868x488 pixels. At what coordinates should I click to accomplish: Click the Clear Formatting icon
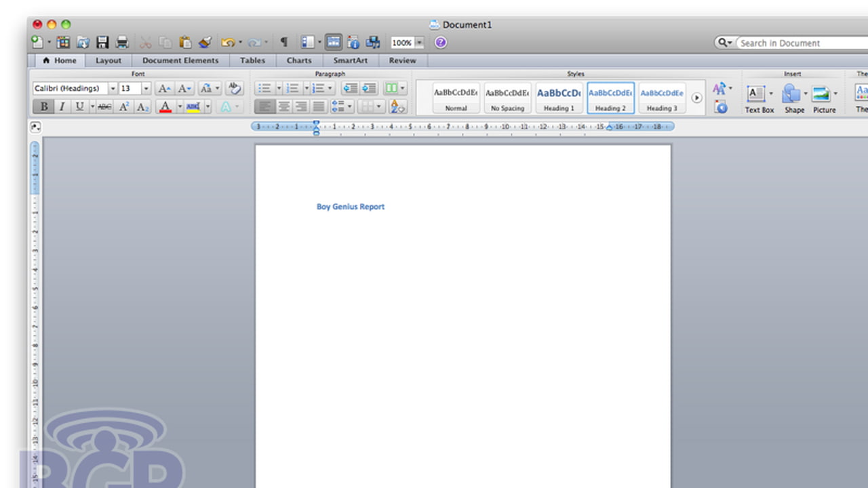(235, 89)
